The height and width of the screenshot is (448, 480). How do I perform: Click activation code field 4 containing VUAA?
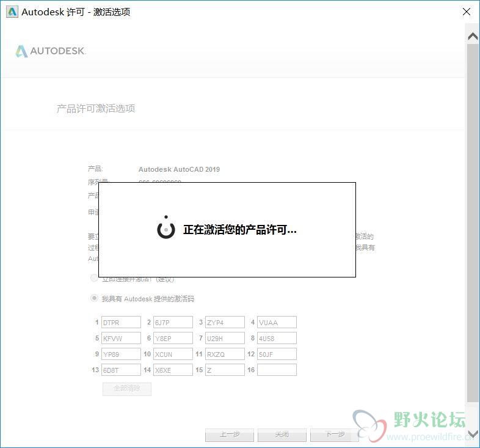[x=277, y=322]
